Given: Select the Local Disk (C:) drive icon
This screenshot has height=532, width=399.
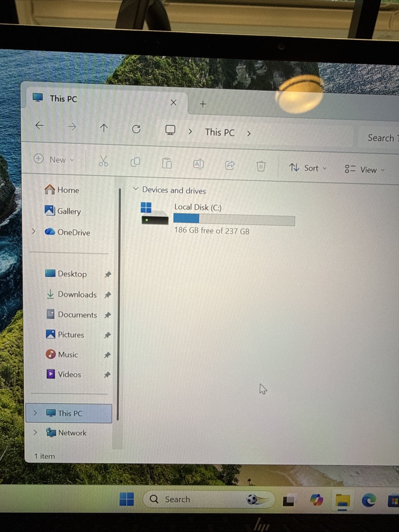Looking at the screenshot, I should 154,214.
